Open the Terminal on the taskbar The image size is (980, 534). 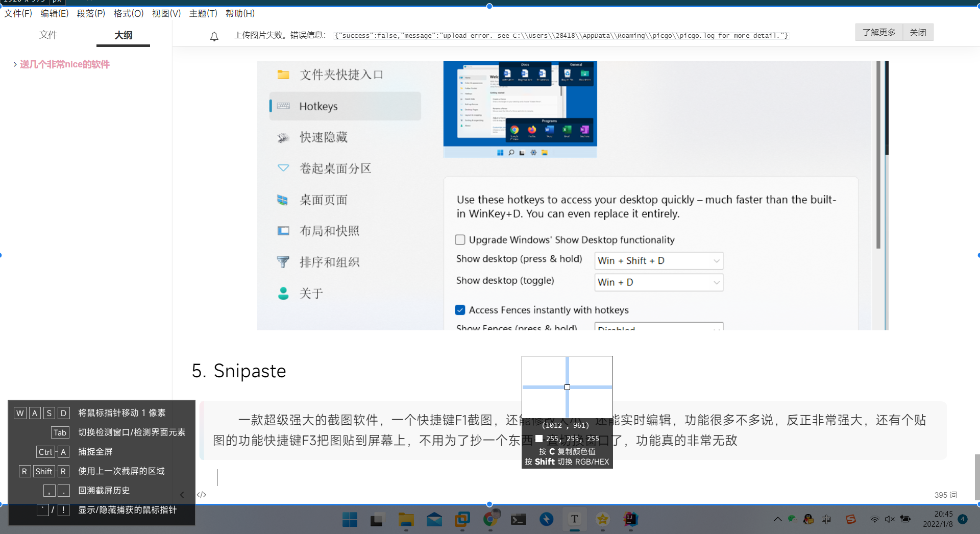519,520
